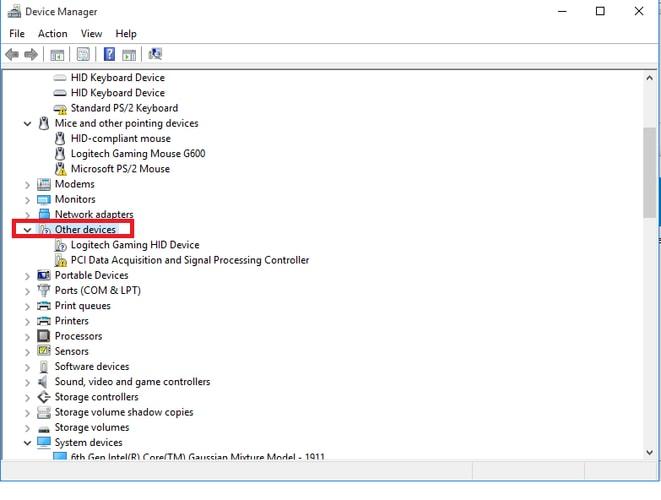Select Logitech Gaming Mouse G600 entry
Viewport: 661px width, 500px height.
point(138,154)
